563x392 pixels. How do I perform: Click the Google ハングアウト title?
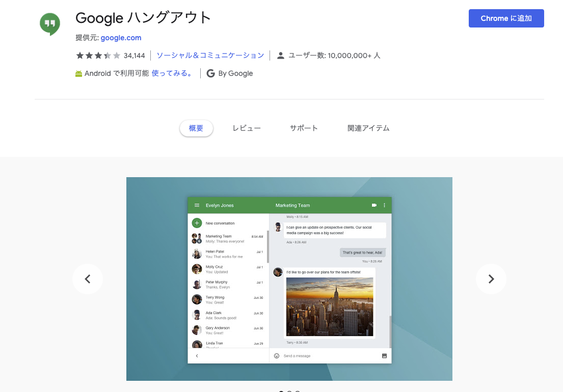(143, 18)
